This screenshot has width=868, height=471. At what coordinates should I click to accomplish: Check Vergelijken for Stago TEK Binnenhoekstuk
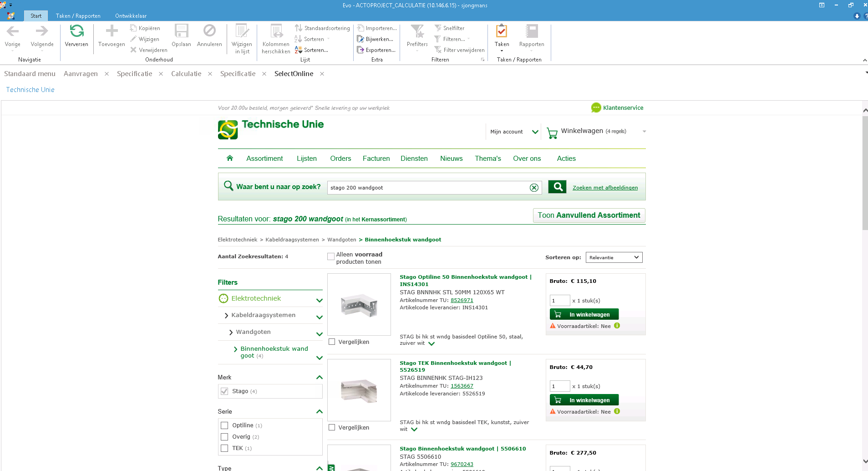tap(332, 427)
